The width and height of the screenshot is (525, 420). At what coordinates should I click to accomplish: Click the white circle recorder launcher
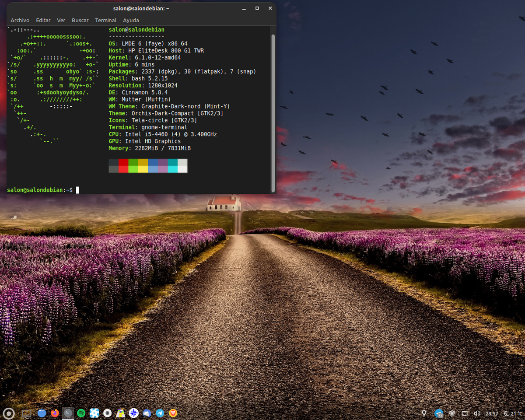(107, 413)
